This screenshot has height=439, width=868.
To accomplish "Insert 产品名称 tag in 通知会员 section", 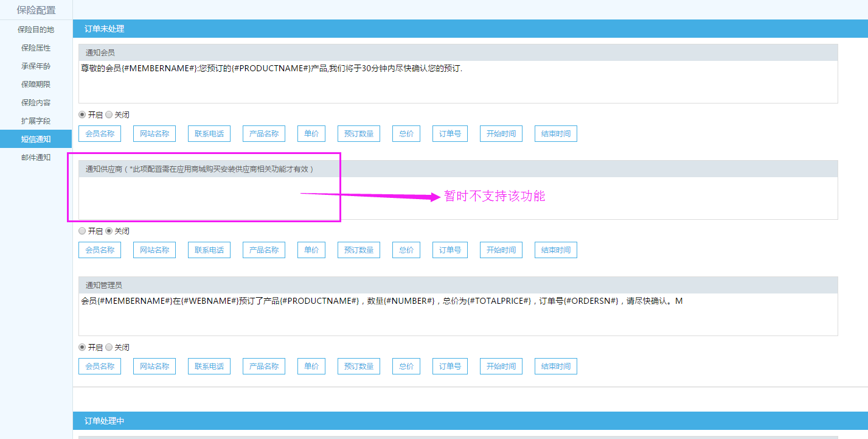I will (264, 133).
